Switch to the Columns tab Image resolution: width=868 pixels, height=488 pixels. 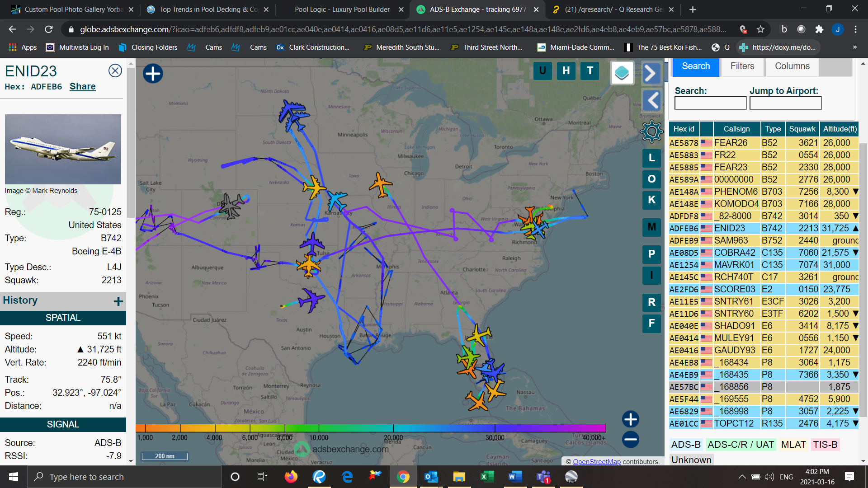pos(792,66)
